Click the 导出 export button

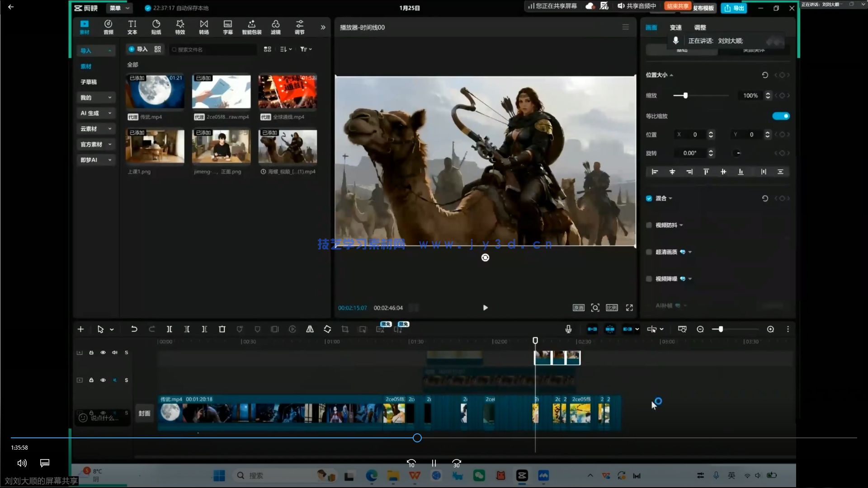pos(734,8)
